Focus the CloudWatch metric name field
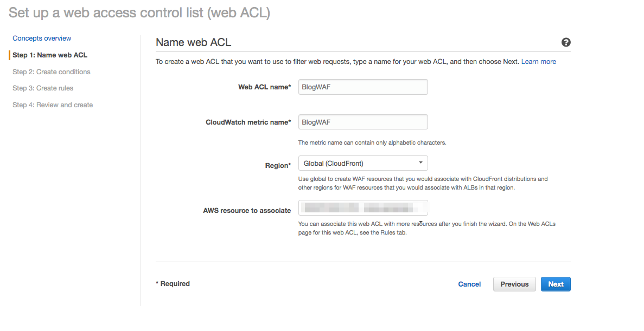The image size is (644, 331). [363, 122]
